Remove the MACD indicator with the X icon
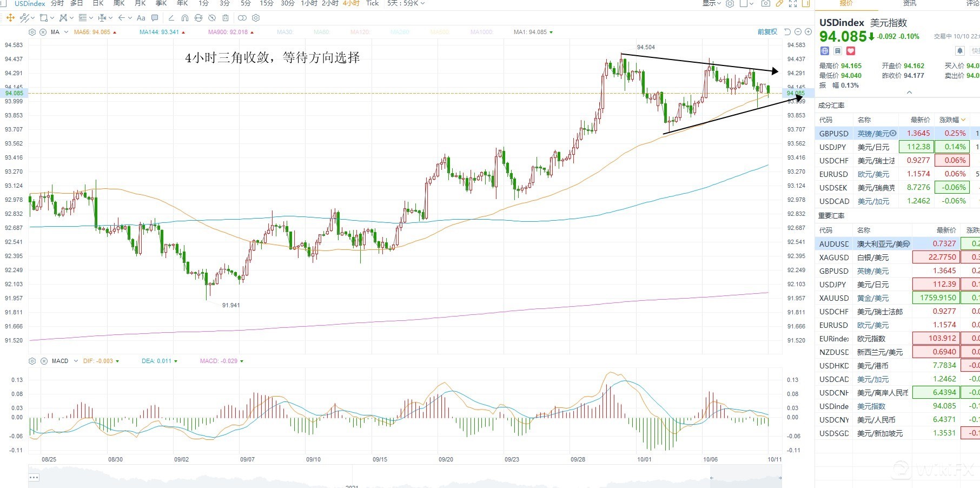 pos(43,361)
